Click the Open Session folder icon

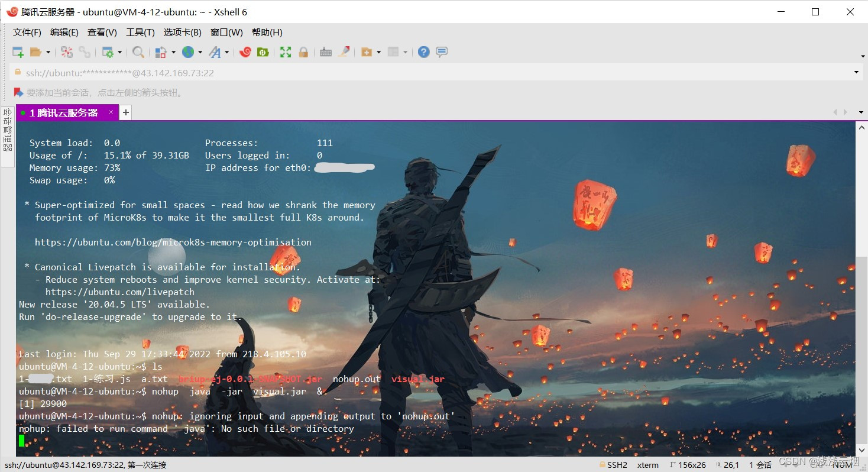(x=36, y=52)
